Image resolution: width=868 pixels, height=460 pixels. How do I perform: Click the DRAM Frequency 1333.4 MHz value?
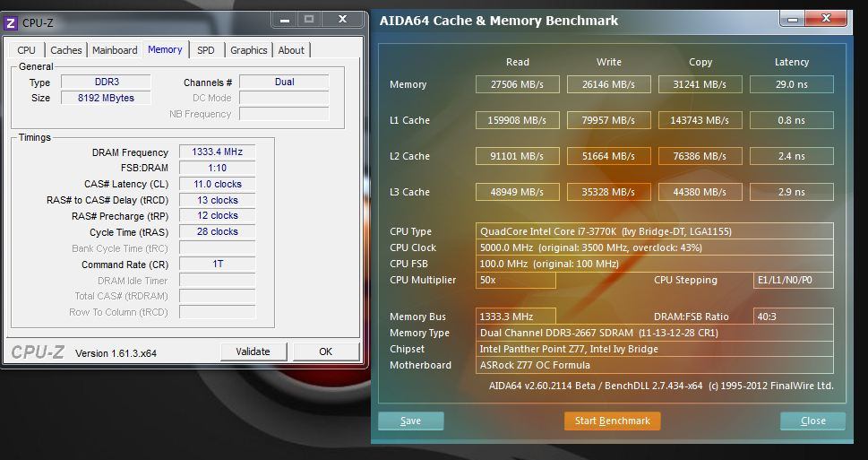tap(217, 152)
